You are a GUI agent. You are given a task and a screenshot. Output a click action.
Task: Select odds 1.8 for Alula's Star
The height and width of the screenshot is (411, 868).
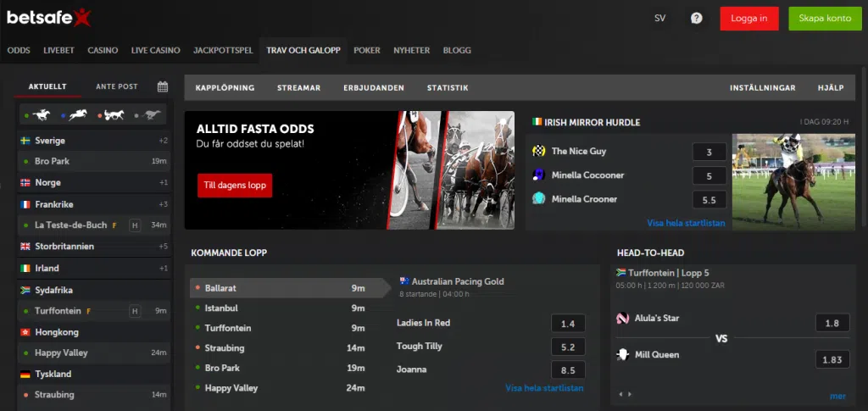(832, 323)
